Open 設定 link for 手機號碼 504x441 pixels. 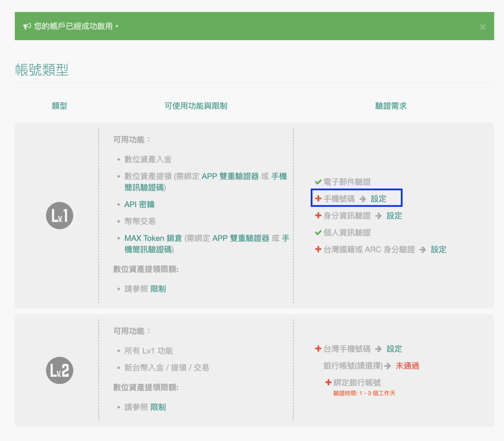378,199
